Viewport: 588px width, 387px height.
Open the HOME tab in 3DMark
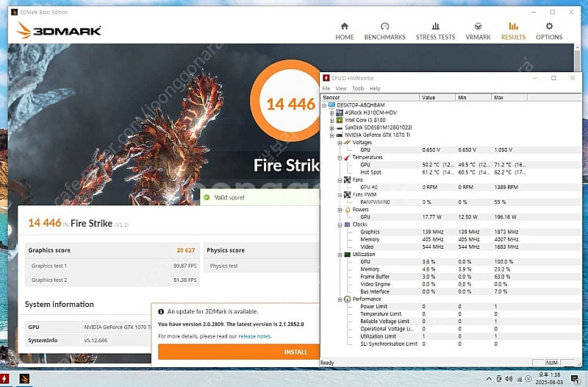coord(344,31)
